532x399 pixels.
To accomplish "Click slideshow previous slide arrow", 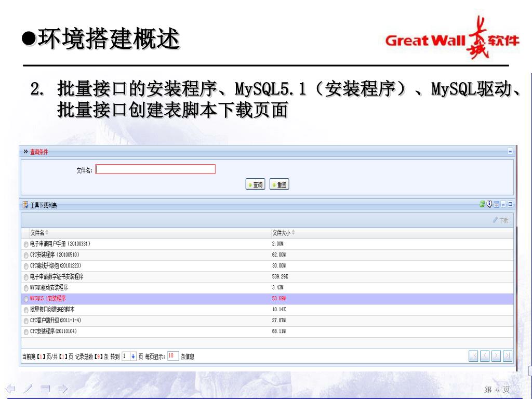I will 10,388.
